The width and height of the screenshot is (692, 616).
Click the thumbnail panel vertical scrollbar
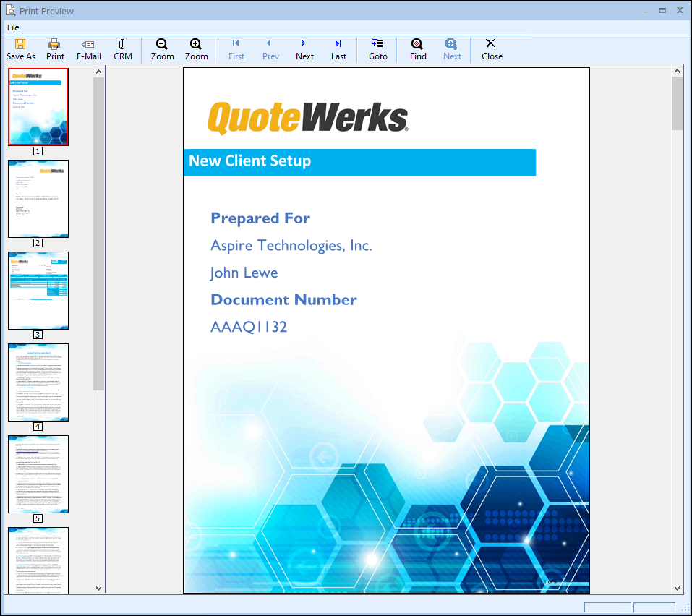click(x=98, y=231)
